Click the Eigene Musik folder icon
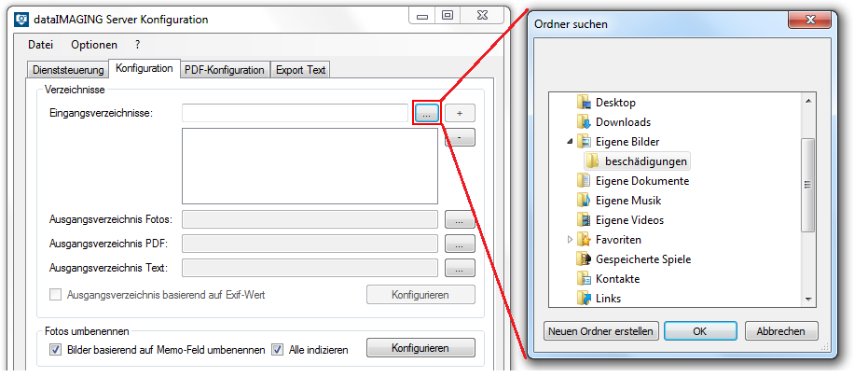868x377 pixels. pos(584,200)
